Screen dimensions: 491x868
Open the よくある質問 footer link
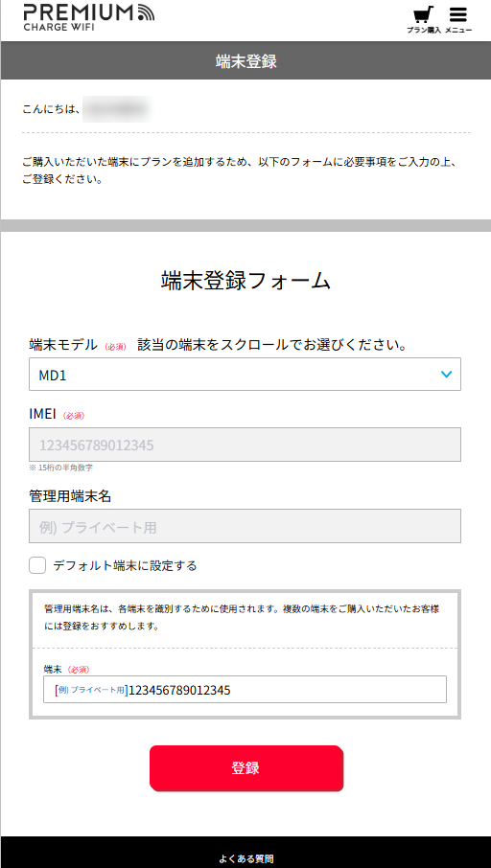[x=246, y=858]
